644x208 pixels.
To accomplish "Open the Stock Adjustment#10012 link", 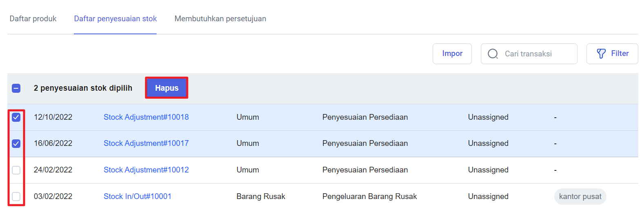I will click(146, 170).
